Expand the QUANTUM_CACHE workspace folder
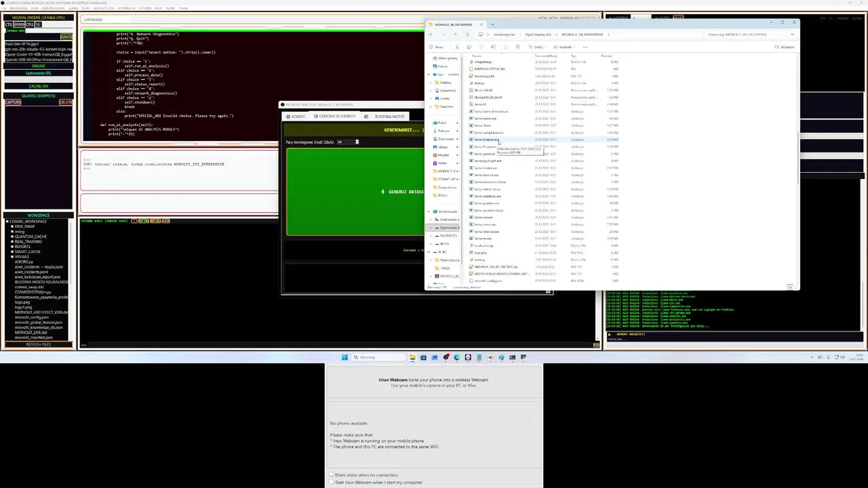The height and width of the screenshot is (488, 868). [x=12, y=237]
